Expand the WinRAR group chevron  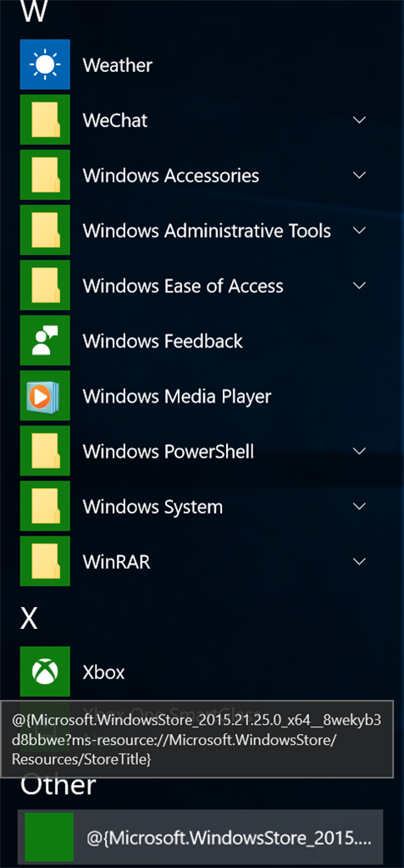360,561
